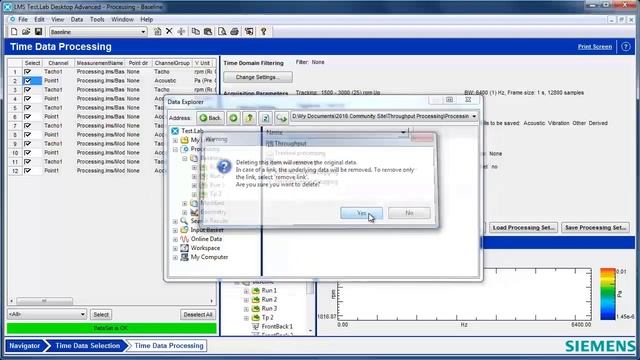
Task: Toggle the Select checkbox in row 10
Action: pos(28,153)
